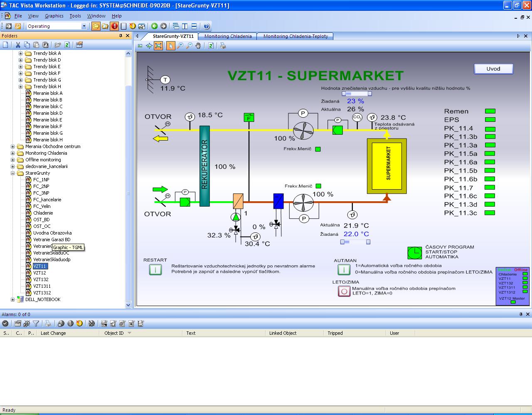Image resolution: width=532 pixels, height=415 pixels.
Task: Expand the Trendy blok H folder
Action: (20, 86)
